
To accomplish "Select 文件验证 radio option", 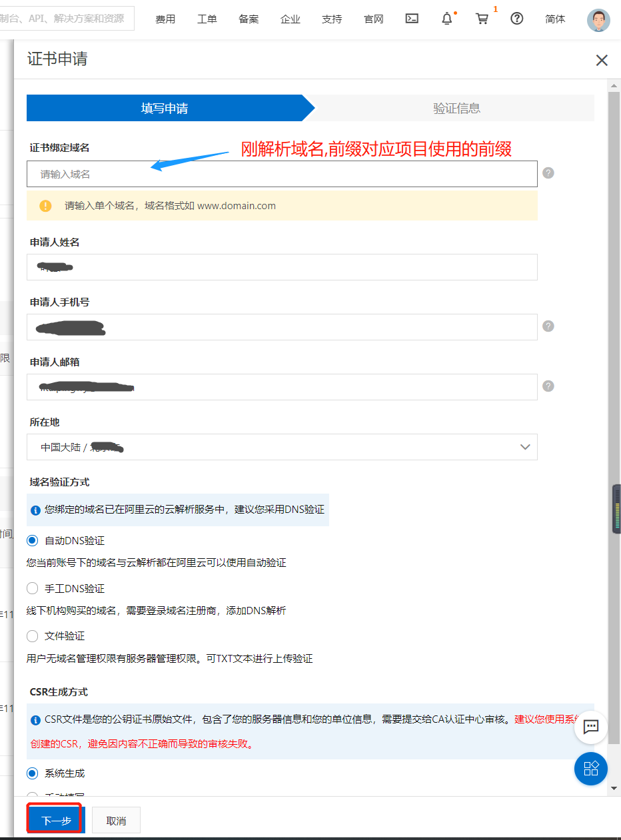I will 33,636.
